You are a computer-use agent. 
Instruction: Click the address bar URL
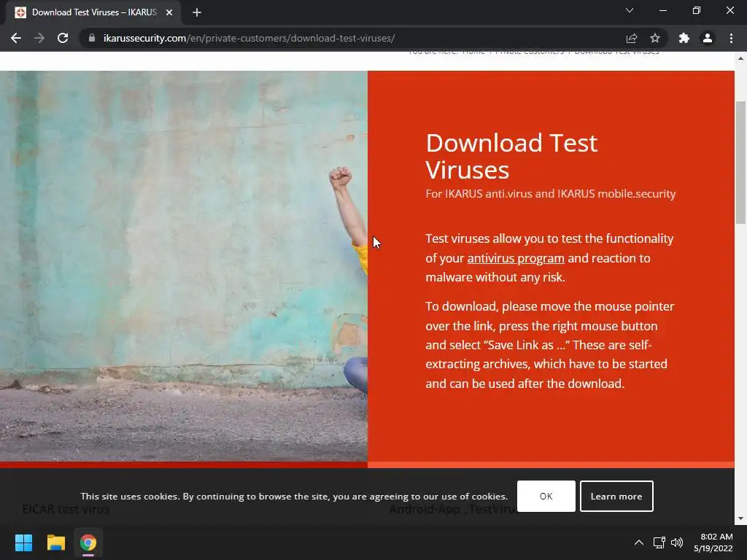click(x=249, y=38)
